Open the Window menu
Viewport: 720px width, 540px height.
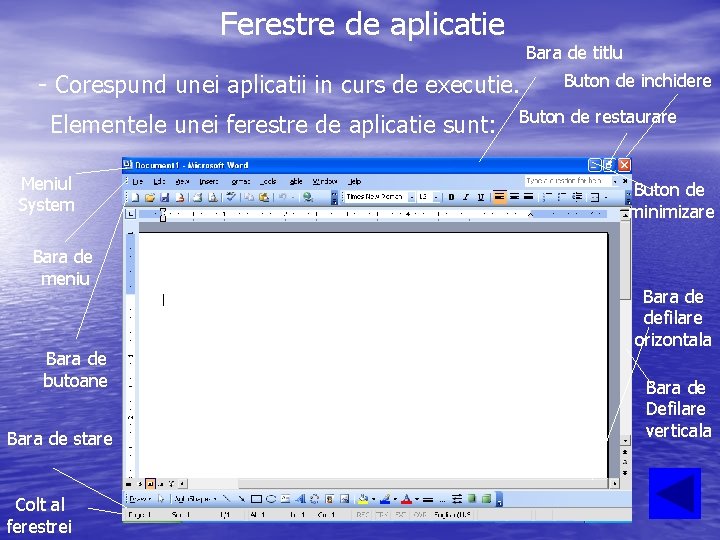(x=325, y=181)
